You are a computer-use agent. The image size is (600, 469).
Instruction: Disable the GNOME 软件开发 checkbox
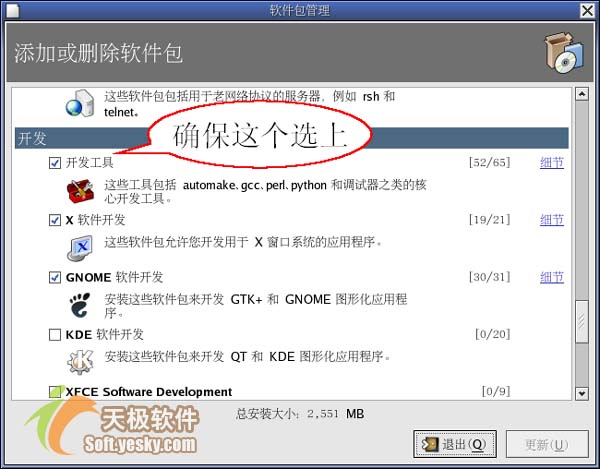click(55, 277)
